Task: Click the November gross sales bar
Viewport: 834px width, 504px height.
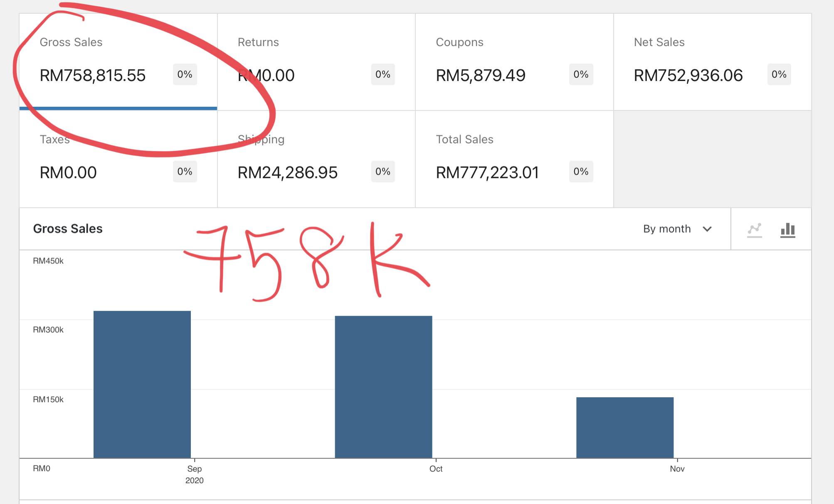Action: (625, 428)
